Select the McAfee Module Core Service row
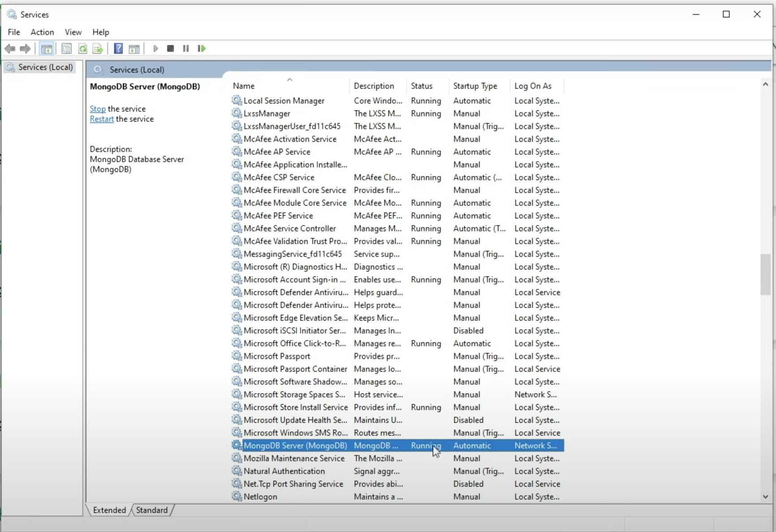Viewport: 776px width, 532px height. pyautogui.click(x=397, y=203)
